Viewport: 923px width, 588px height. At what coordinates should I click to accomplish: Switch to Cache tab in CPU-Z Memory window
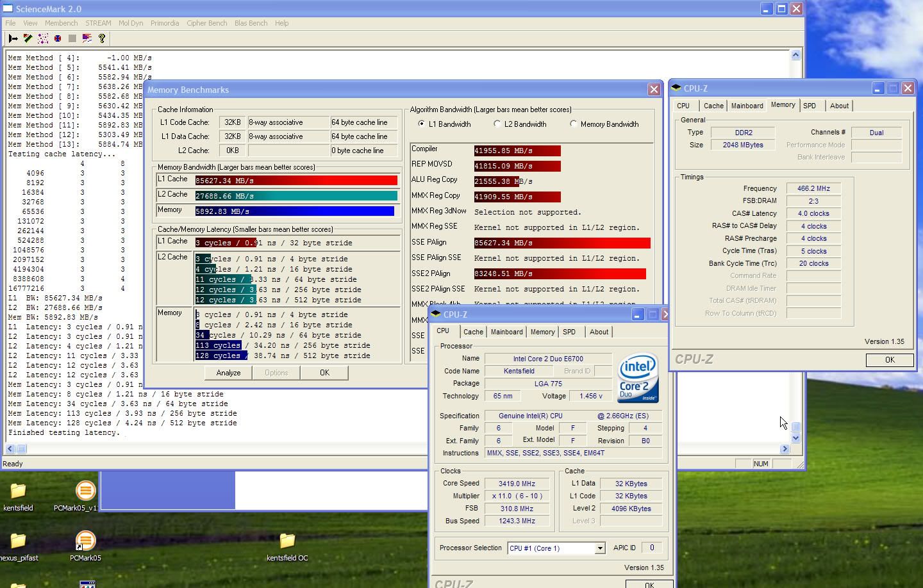(x=713, y=106)
